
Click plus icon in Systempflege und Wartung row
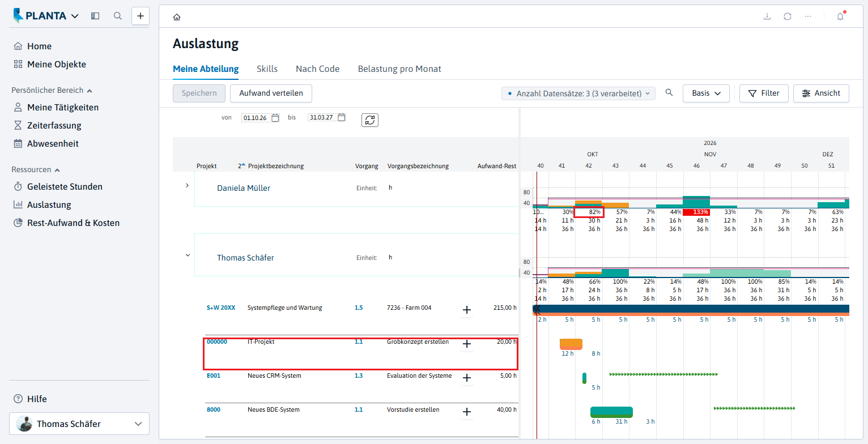pos(467,310)
